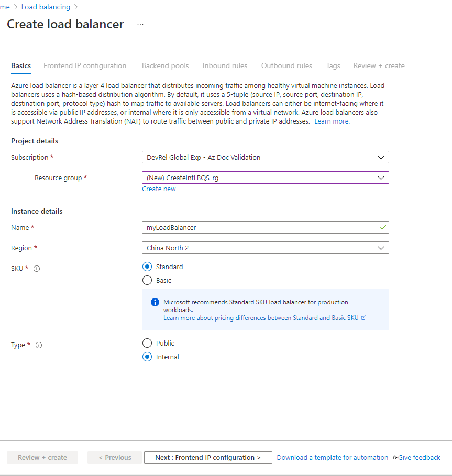Click the Give feedback icon

pyautogui.click(x=395, y=457)
